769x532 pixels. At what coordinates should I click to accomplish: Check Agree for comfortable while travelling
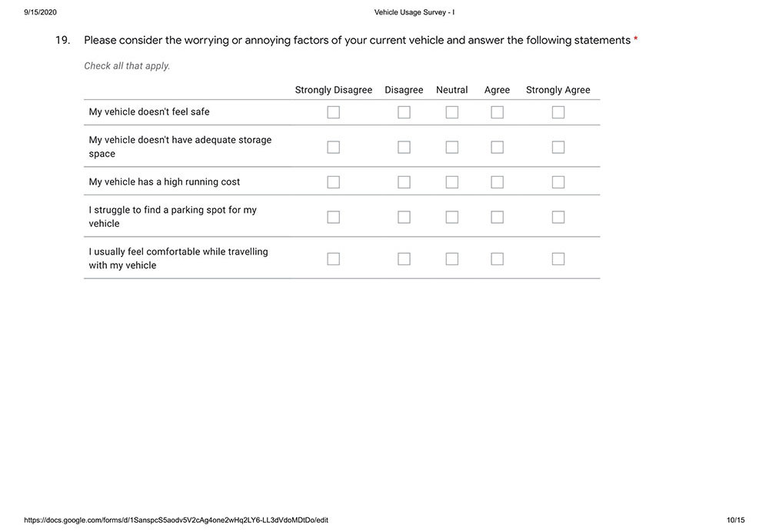tap(497, 259)
